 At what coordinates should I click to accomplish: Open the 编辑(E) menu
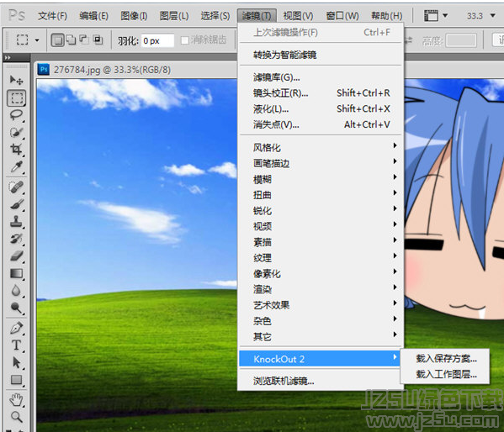tap(94, 15)
